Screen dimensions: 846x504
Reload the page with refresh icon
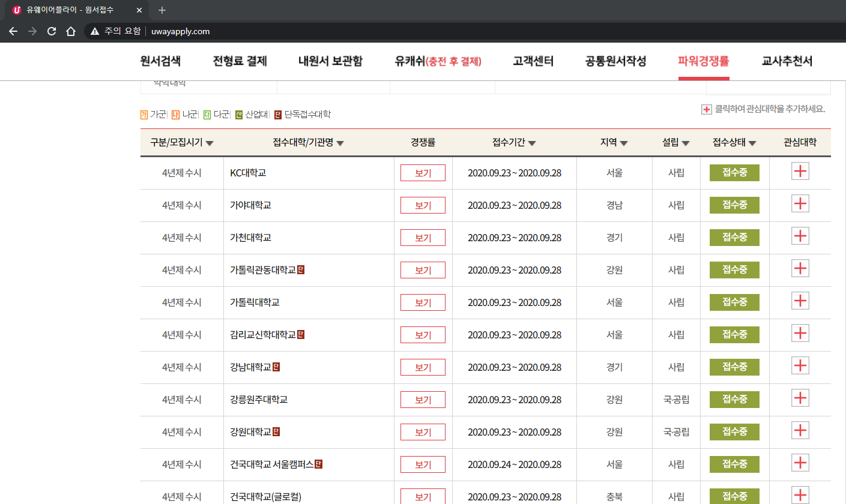pos(52,31)
